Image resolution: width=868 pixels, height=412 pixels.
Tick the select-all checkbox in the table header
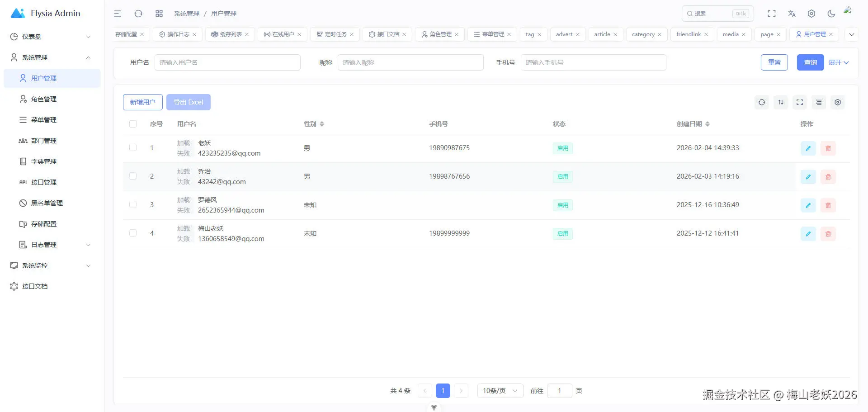point(133,124)
